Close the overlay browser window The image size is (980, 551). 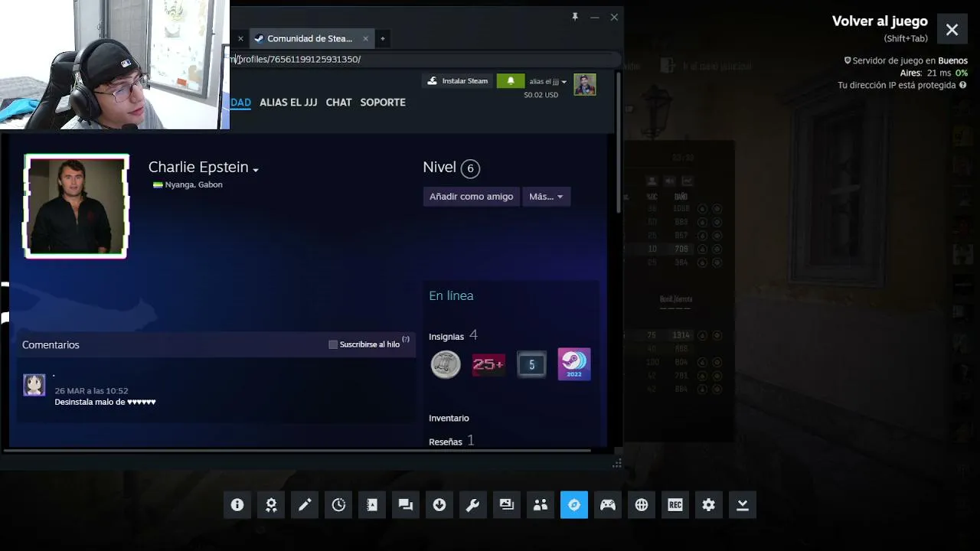point(614,17)
